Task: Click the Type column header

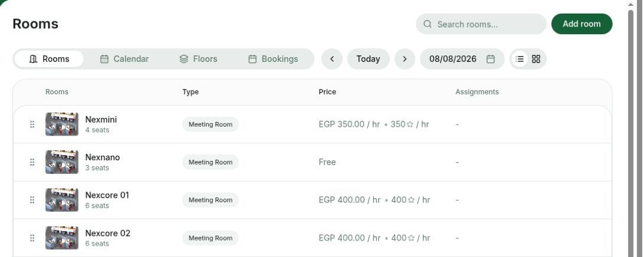Action: click(190, 92)
